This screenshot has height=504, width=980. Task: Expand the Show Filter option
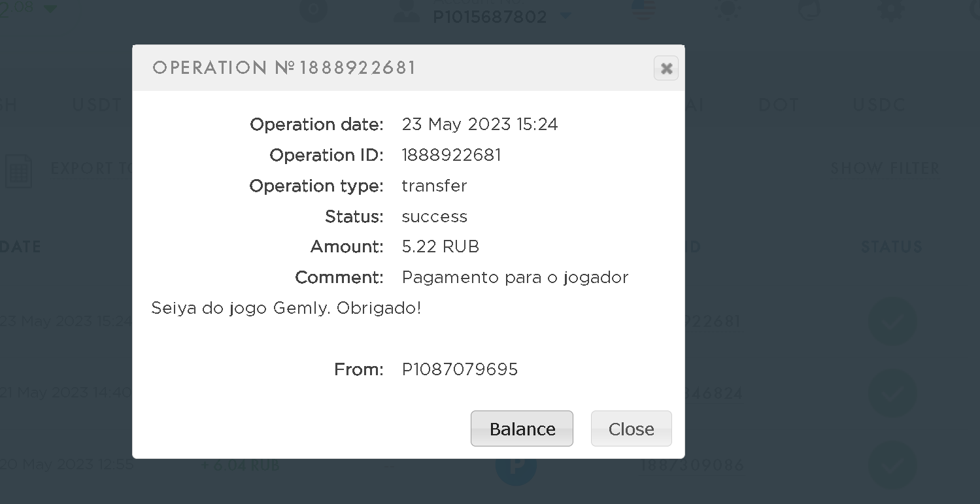click(885, 169)
